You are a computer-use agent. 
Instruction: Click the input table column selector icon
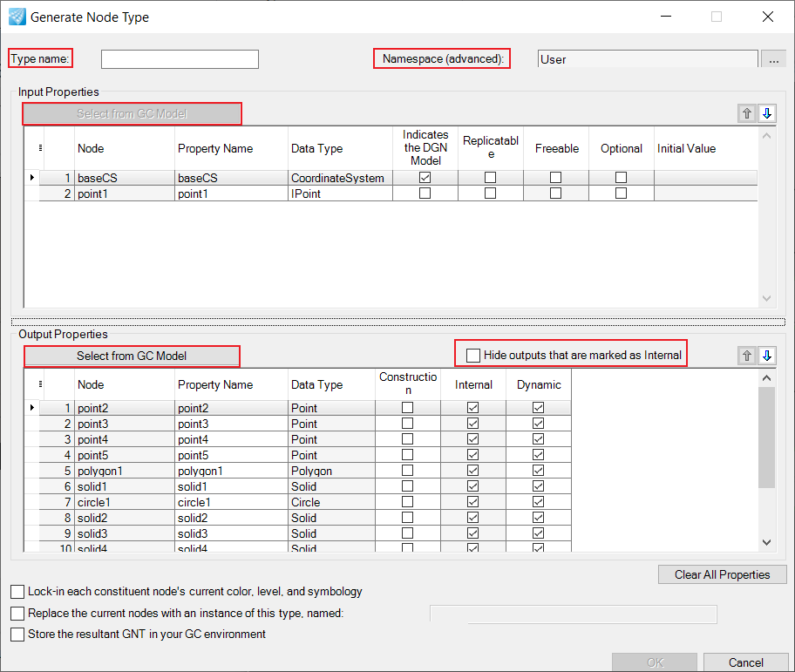[40, 148]
